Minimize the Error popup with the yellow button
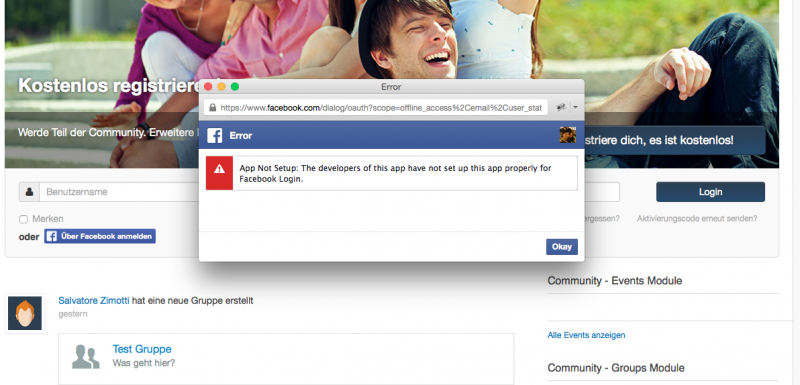800x385 pixels. point(221,87)
